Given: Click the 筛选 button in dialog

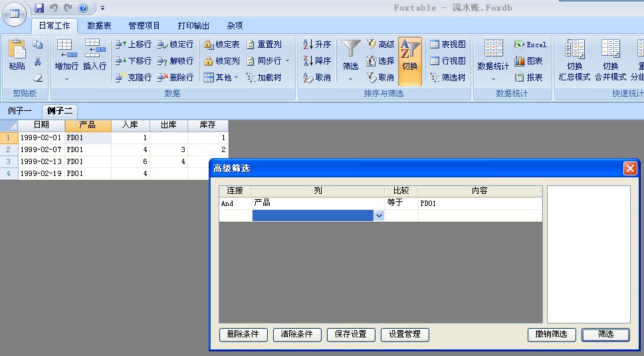Looking at the screenshot, I should (x=606, y=335).
